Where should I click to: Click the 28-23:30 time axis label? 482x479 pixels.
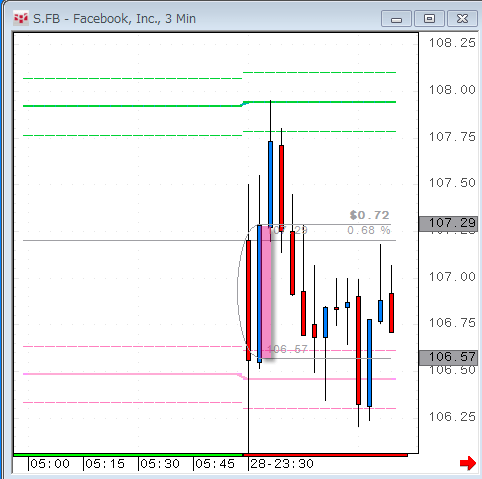click(282, 464)
